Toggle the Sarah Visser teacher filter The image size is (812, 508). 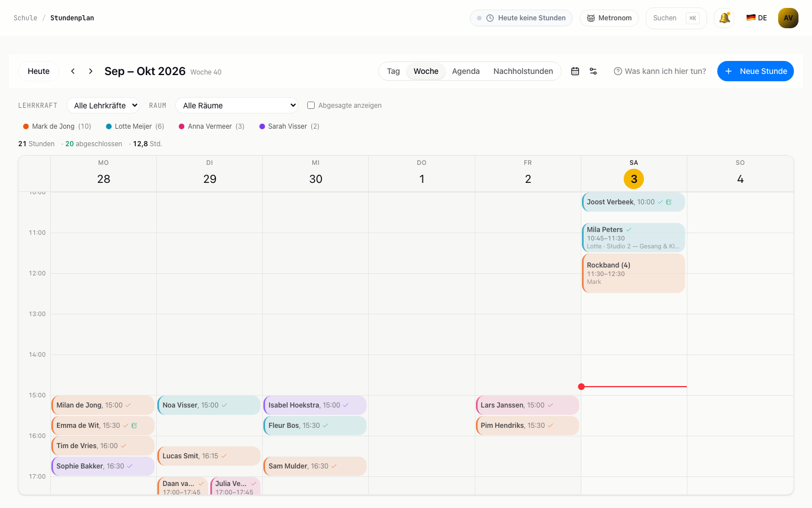click(289, 126)
